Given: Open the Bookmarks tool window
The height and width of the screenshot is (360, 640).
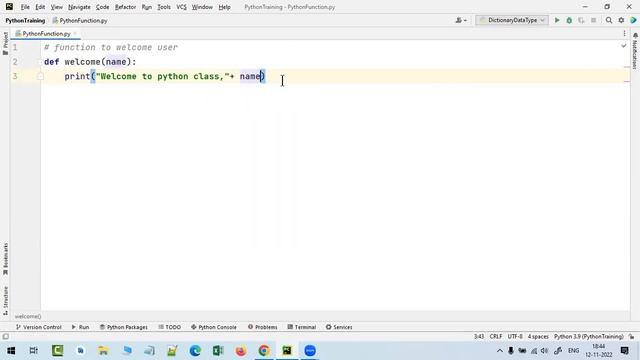Looking at the screenshot, I should click(x=5, y=259).
